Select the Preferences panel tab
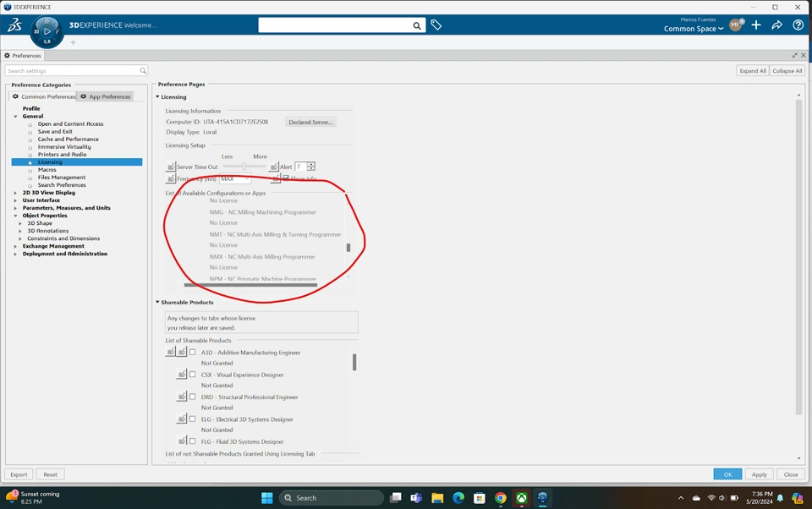Viewport: 812px width, 509px height. coord(23,56)
